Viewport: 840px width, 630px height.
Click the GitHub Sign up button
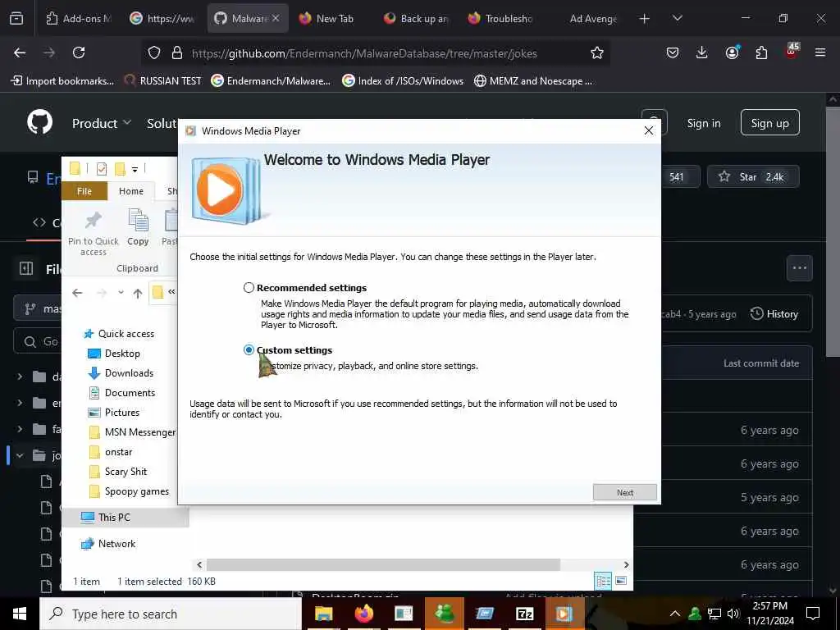click(769, 123)
